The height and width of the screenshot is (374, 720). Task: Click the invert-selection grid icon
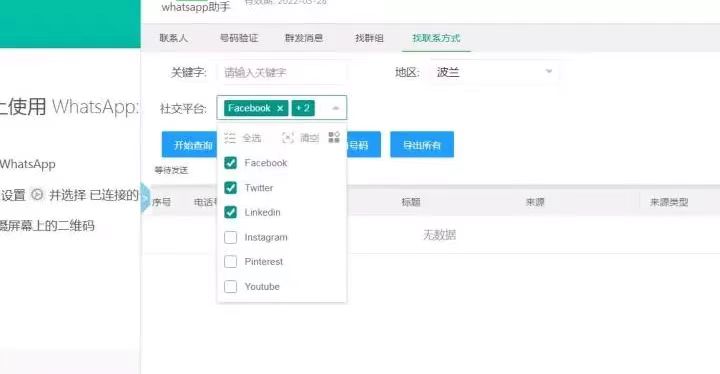(x=334, y=137)
